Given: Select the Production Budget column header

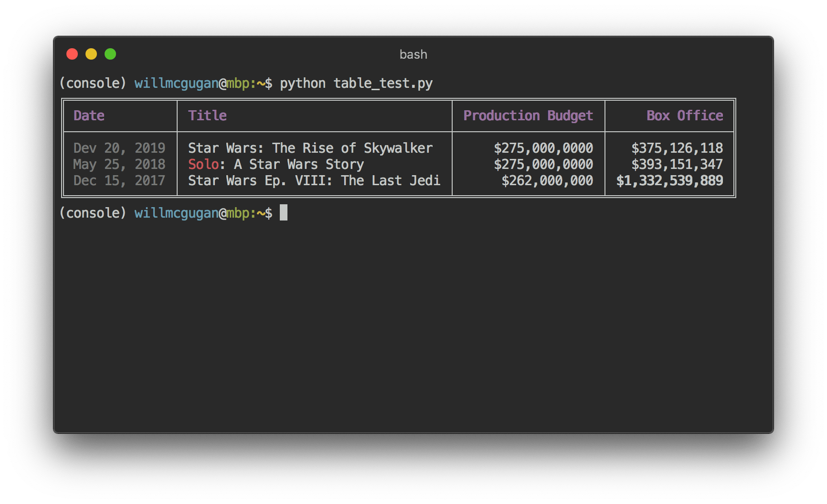Looking at the screenshot, I should pyautogui.click(x=528, y=116).
